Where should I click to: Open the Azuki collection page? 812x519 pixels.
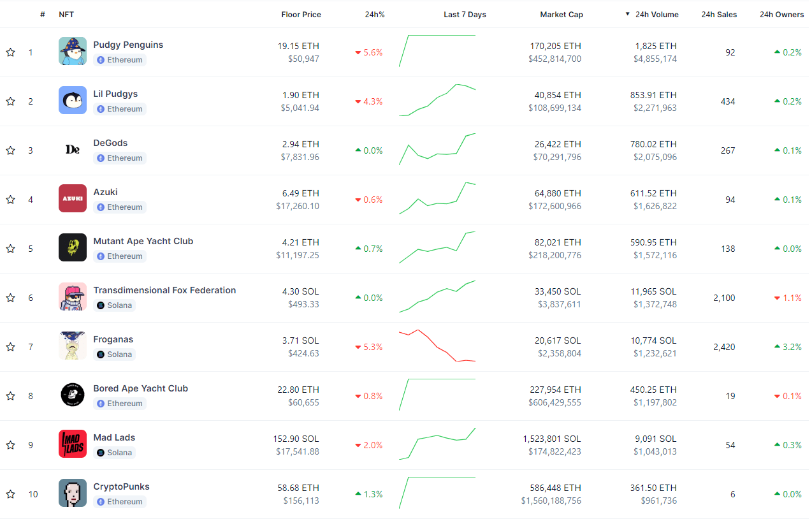click(105, 192)
